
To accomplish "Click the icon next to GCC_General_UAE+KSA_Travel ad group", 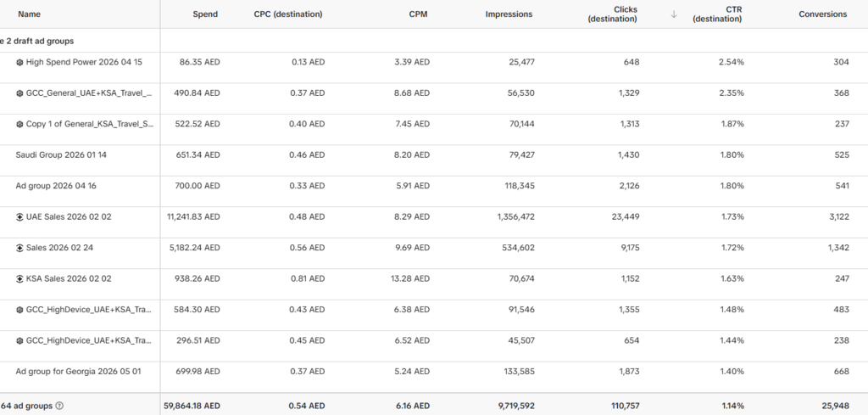I will click(x=19, y=93).
